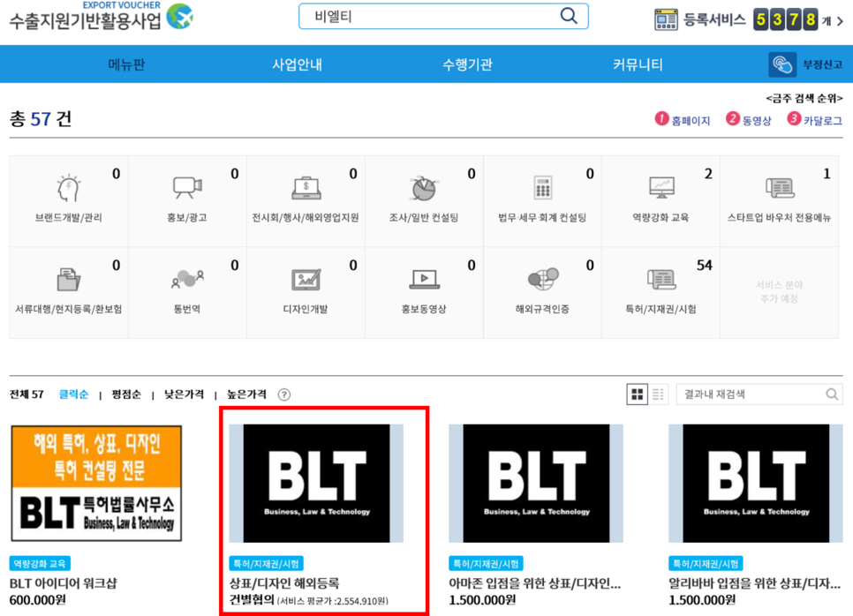Select the 해외규격인증 globe icon
Image resolution: width=853 pixels, height=616 pixels.
point(542,279)
